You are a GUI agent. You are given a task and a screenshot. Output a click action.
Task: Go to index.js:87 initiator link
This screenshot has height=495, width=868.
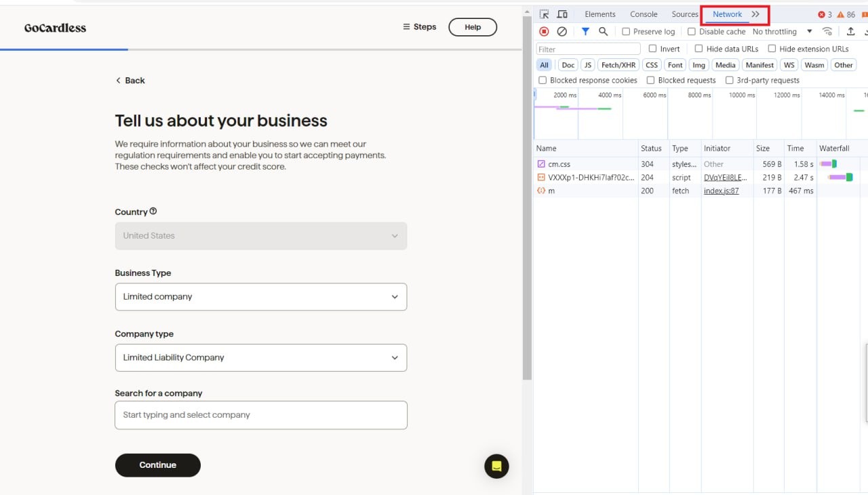(x=721, y=191)
